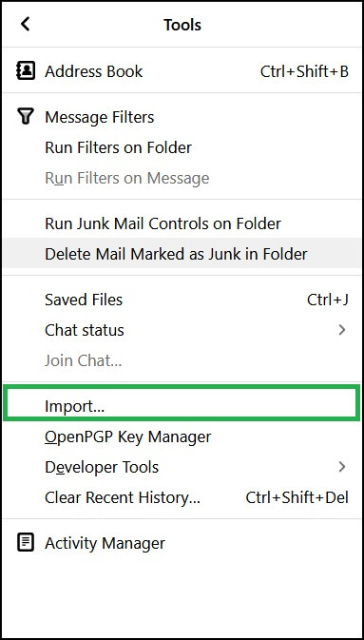Open Activity Manager
The image size is (364, 640).
[x=182, y=543]
